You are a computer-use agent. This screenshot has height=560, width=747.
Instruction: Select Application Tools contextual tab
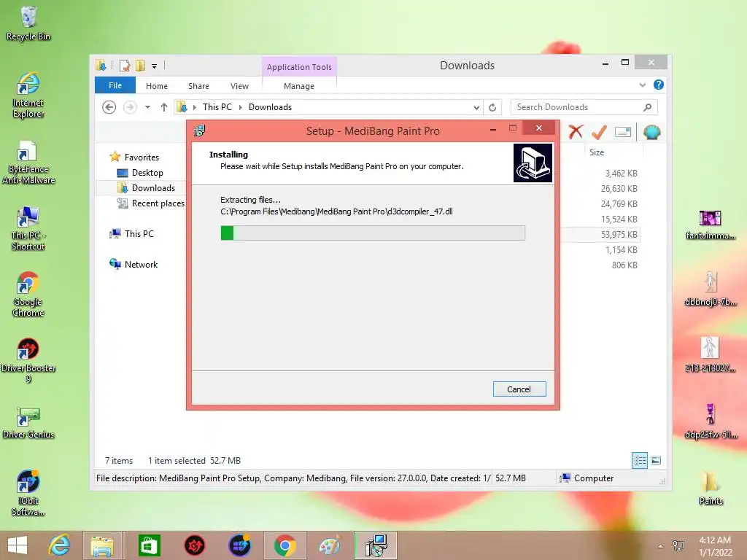coord(299,67)
